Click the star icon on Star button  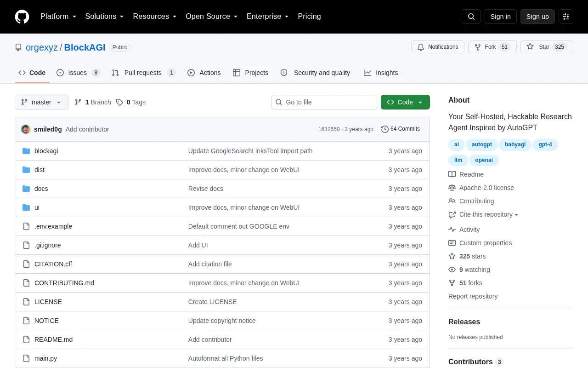(530, 47)
